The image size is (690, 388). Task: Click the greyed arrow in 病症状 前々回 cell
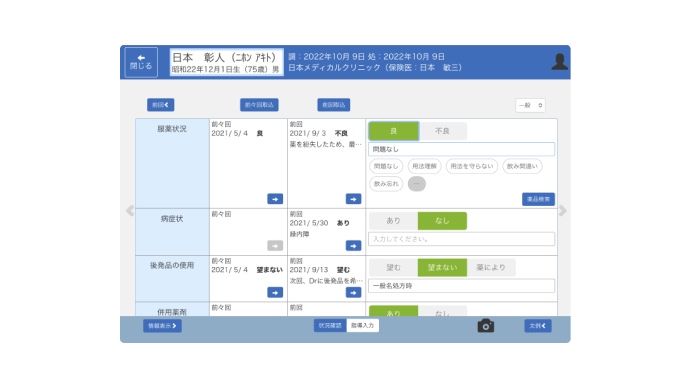coord(275,245)
